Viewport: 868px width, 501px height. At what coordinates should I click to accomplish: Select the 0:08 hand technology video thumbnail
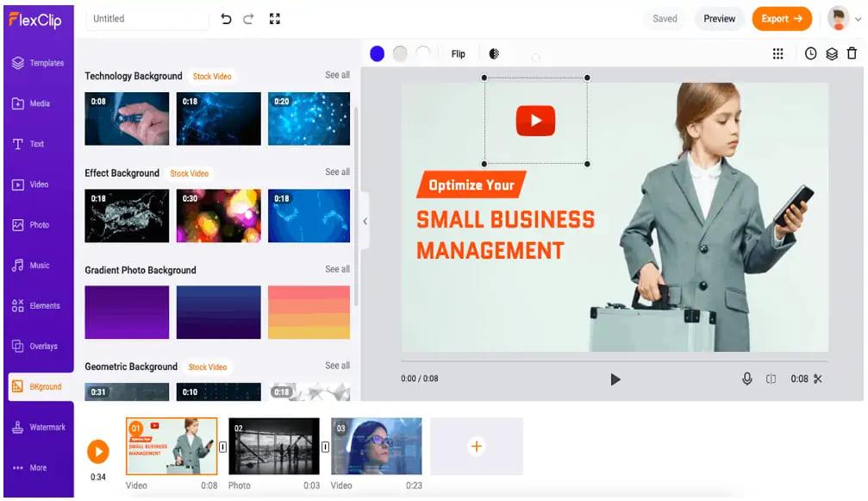click(127, 119)
